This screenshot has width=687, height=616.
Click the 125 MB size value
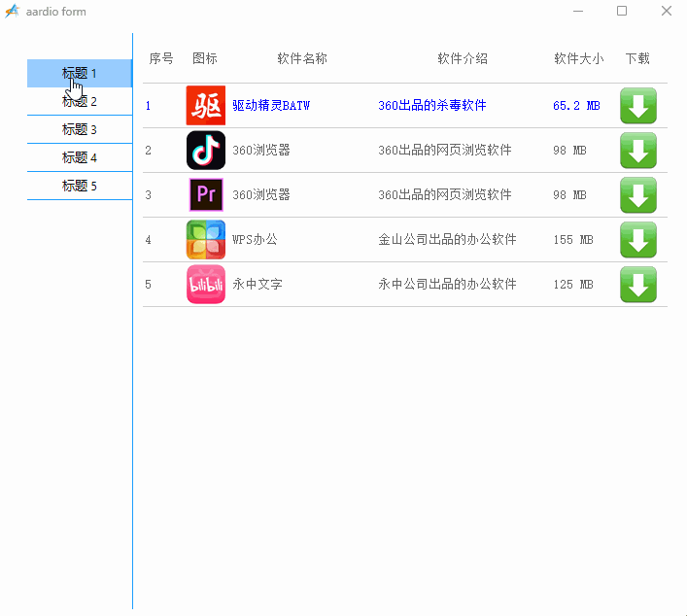573,285
